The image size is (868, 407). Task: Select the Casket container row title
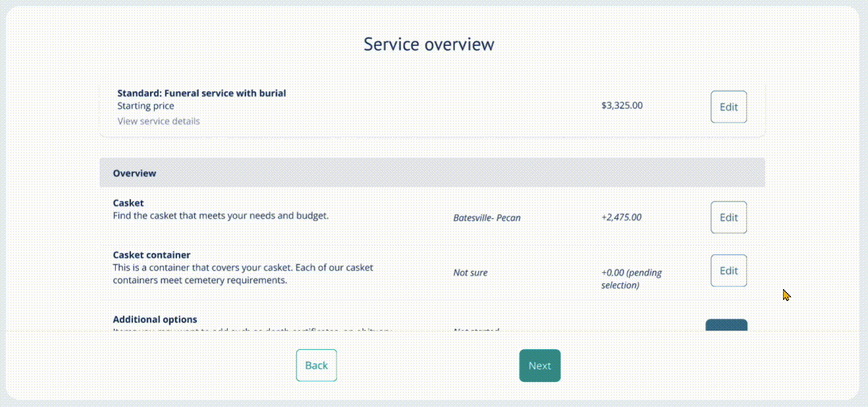point(151,255)
